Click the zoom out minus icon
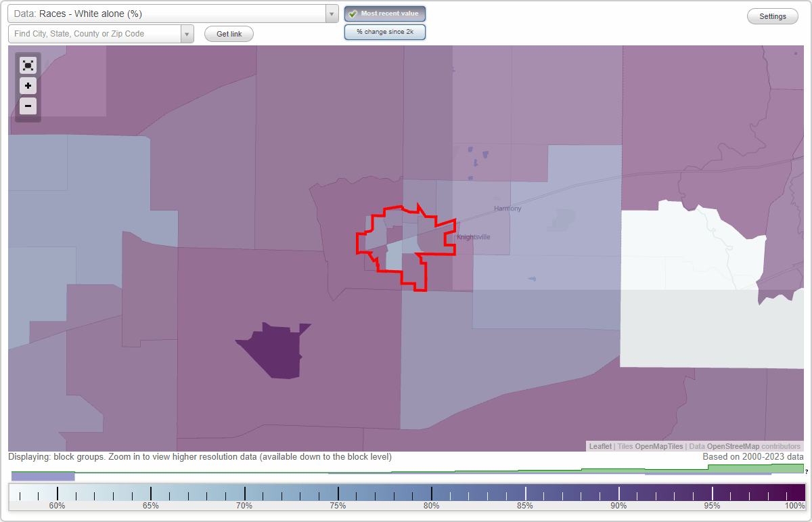812x522 pixels. [x=28, y=106]
